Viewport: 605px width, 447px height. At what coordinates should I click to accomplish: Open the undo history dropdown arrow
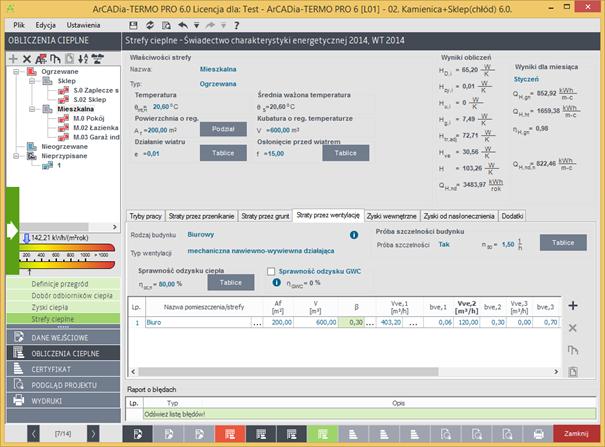[196, 25]
